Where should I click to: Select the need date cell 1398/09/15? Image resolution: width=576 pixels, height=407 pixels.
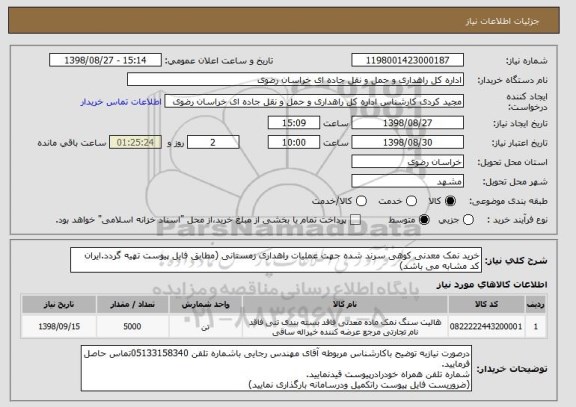coord(59,327)
